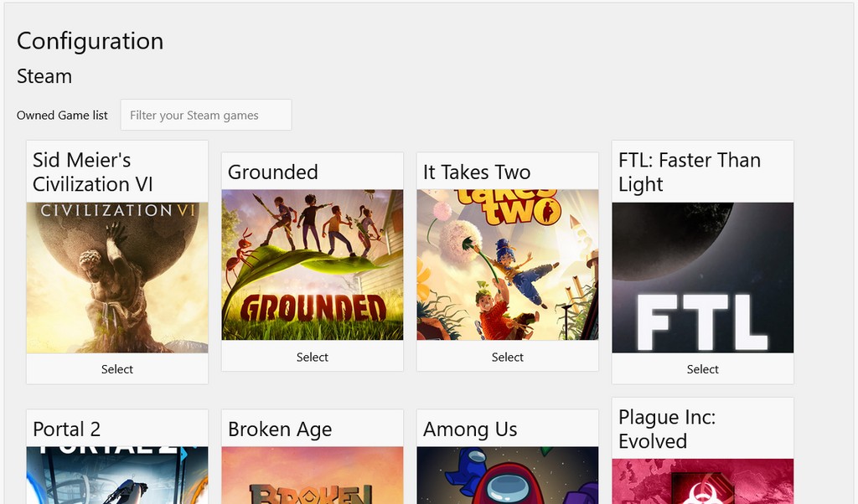Click the Broken Age card title

(280, 429)
